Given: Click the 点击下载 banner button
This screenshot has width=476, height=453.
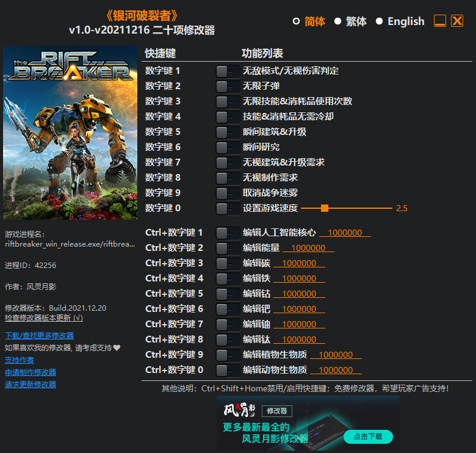Looking at the screenshot, I should [x=368, y=437].
